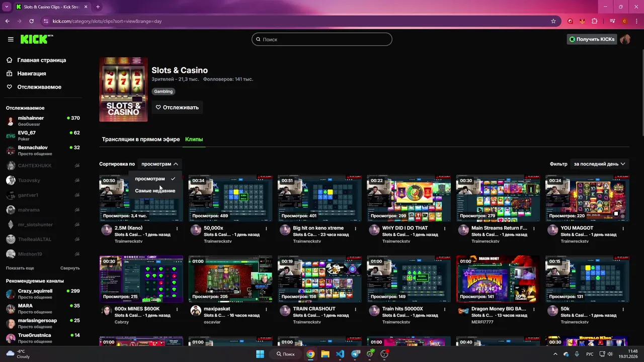The width and height of the screenshot is (644, 362).
Task: Collapse the 'просмотрам' sort dropdown
Action: coord(159,164)
